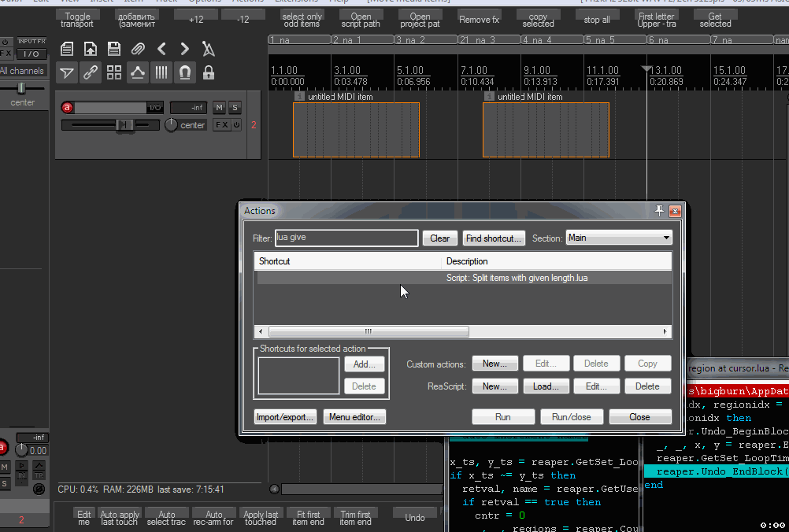This screenshot has height=532, width=789.
Task: Open project settings via paperclip icon
Action: 138,50
